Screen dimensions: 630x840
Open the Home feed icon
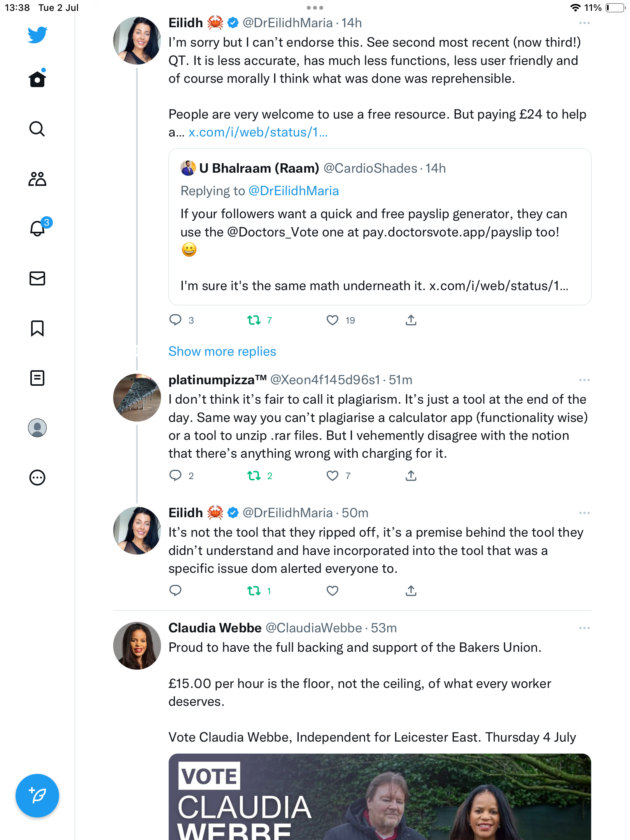click(x=37, y=79)
